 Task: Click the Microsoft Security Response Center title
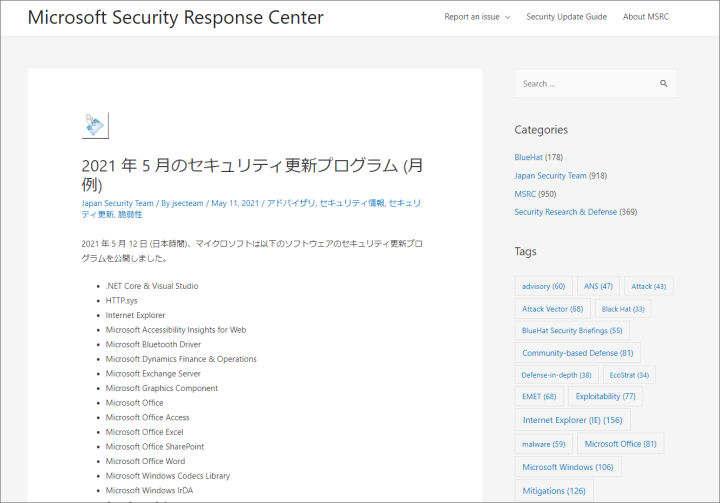176,18
